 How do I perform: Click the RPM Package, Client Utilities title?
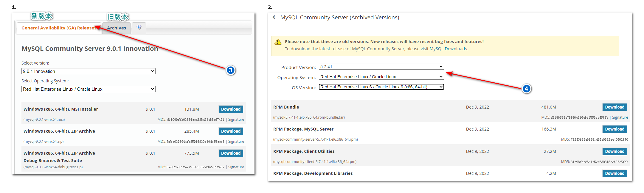pos(304,151)
